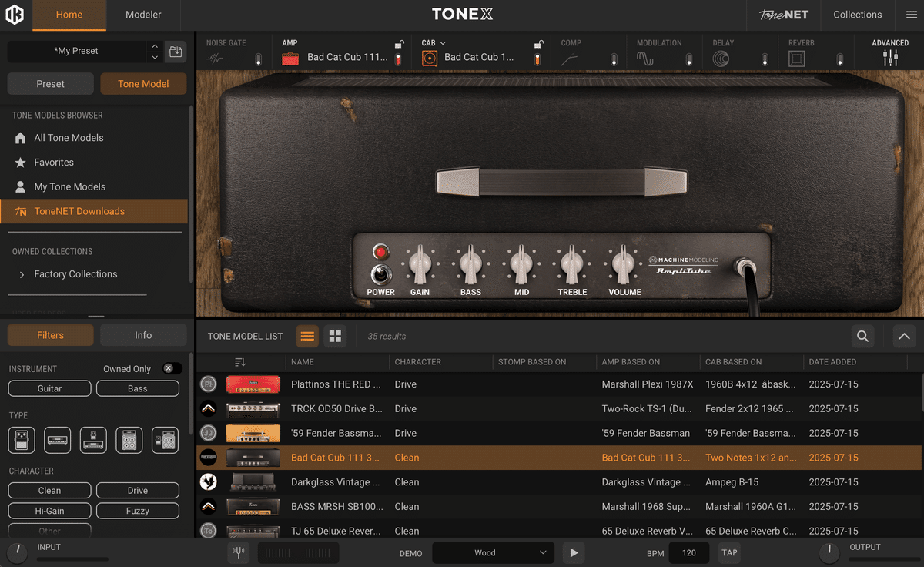Image resolution: width=924 pixels, height=567 pixels.
Task: Click the save preset icon
Action: pos(176,52)
